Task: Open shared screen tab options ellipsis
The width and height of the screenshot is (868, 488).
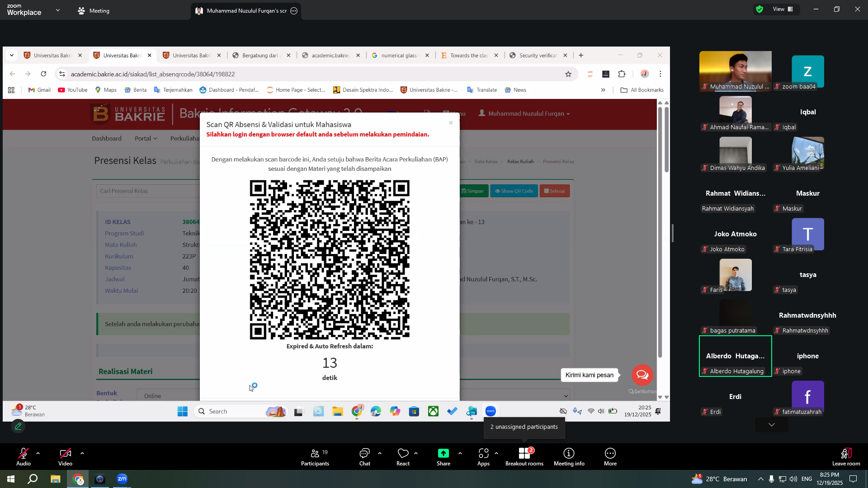Action: coord(294,11)
